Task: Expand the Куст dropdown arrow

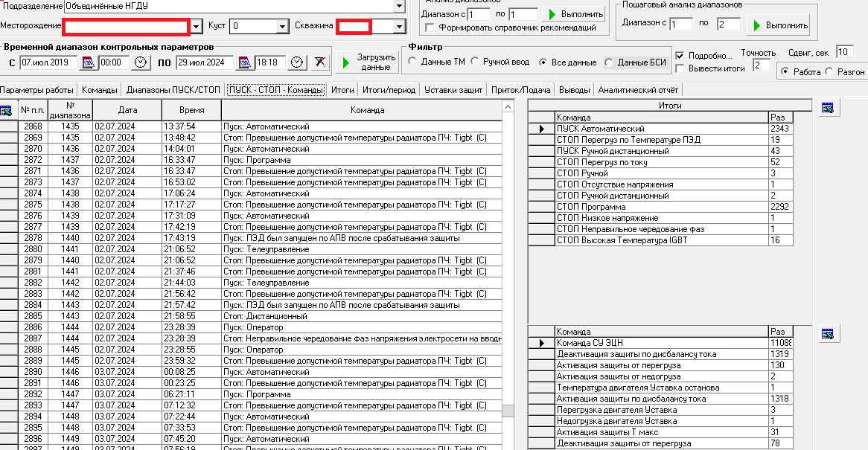Action: click(282, 26)
